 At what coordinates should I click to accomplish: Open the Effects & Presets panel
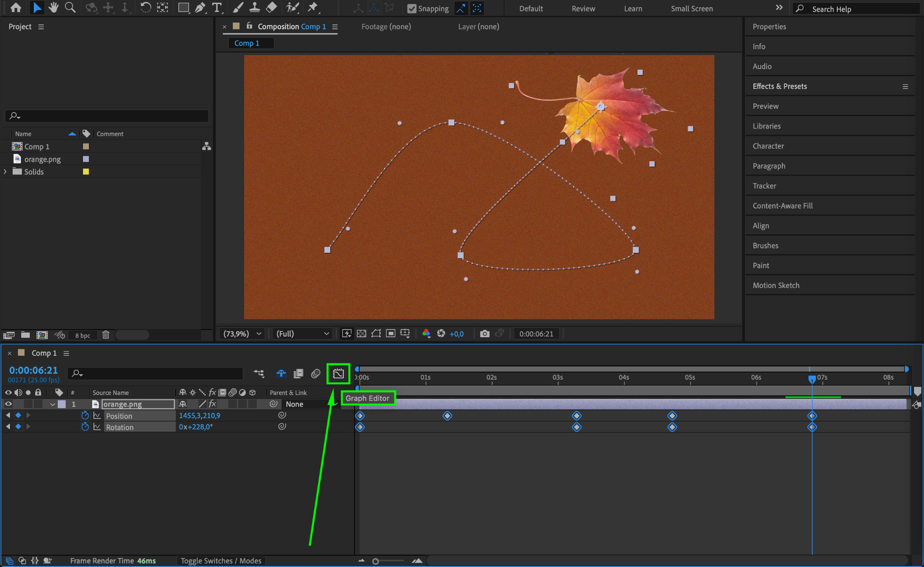[780, 86]
